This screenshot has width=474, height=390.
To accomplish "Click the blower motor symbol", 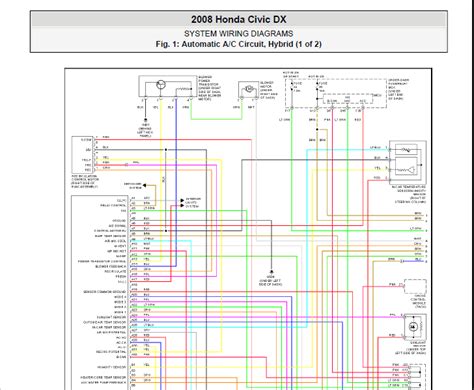I will click(249, 89).
